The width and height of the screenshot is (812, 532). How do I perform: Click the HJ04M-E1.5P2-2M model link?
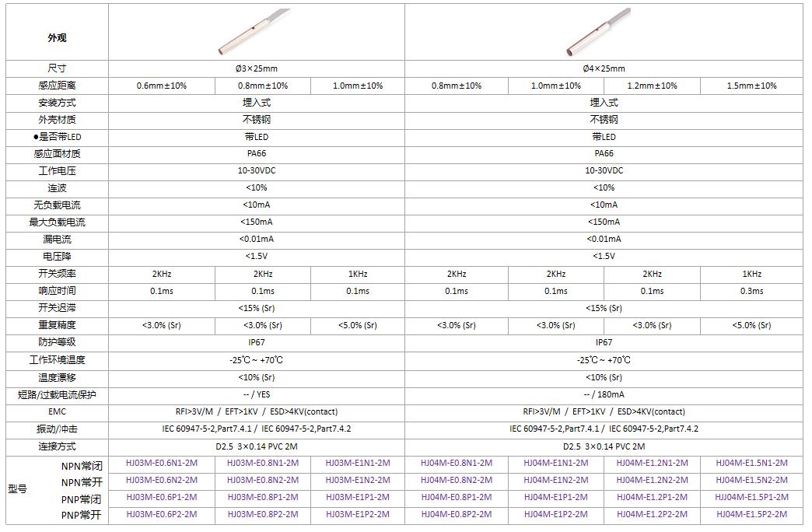click(751, 514)
